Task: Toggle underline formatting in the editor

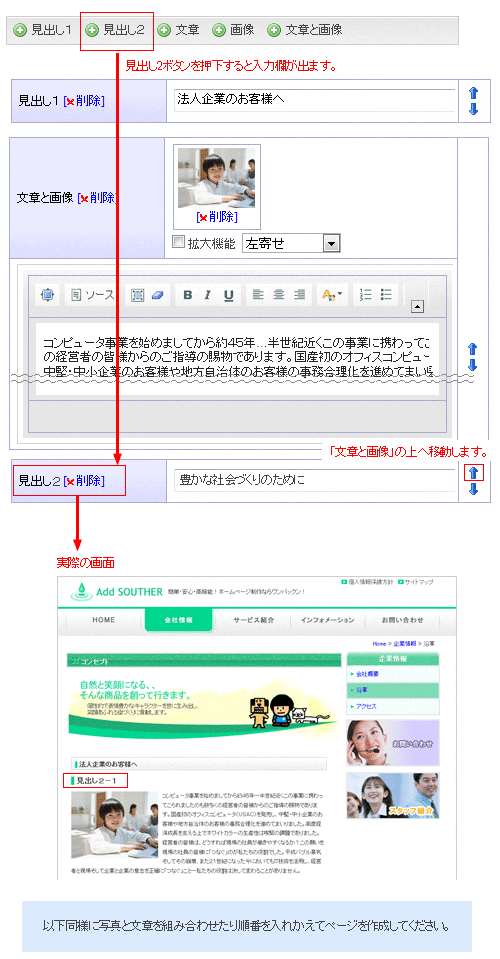Action: click(x=228, y=295)
